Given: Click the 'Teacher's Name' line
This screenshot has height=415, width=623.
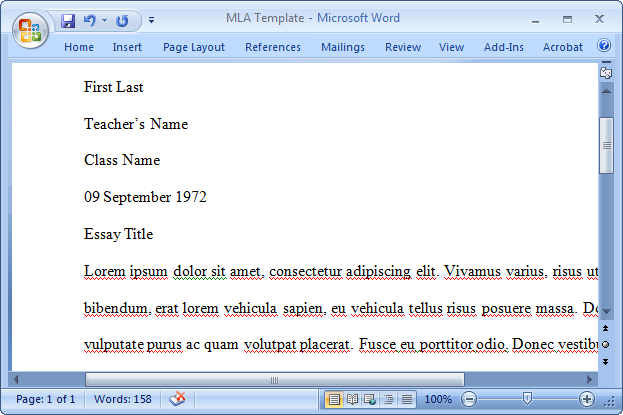Looking at the screenshot, I should pyautogui.click(x=136, y=124).
